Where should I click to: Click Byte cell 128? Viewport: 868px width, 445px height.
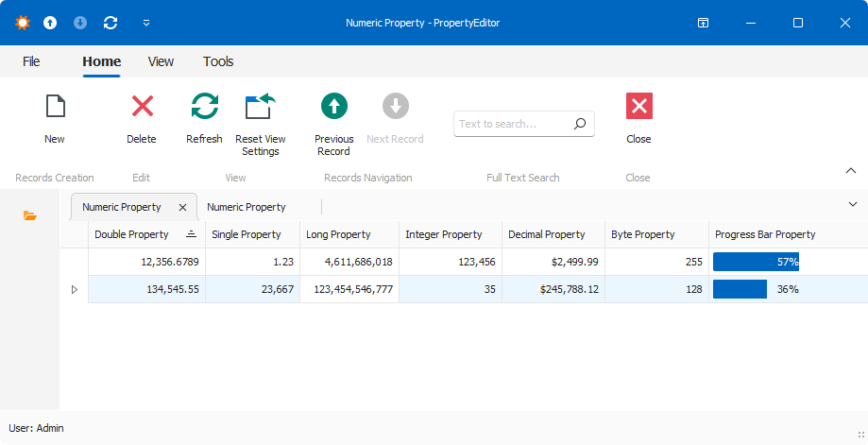[x=657, y=289]
